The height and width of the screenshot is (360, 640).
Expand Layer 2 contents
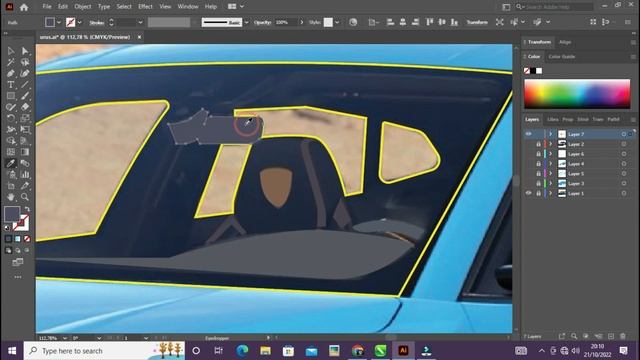pyautogui.click(x=550, y=144)
